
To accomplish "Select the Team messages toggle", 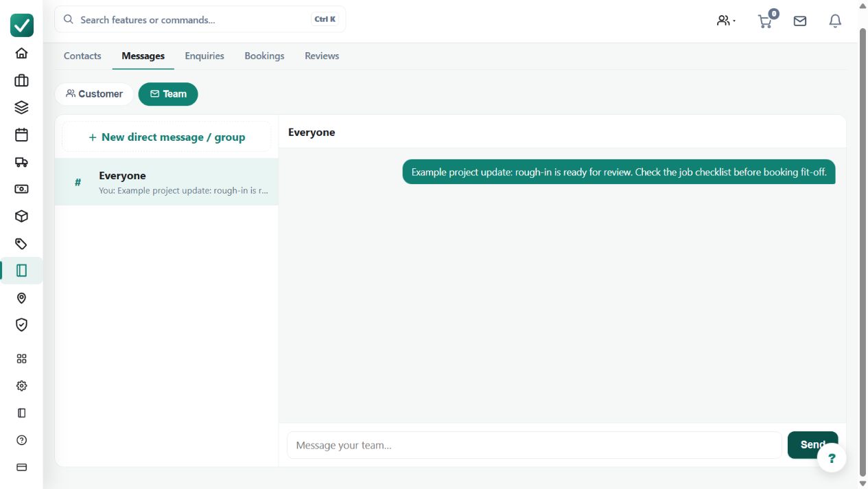I will click(168, 94).
